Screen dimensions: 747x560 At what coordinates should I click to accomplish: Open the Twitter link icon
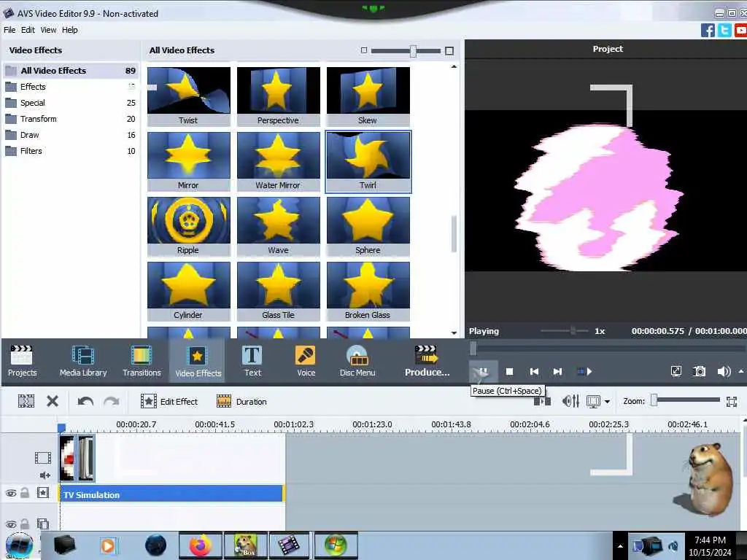[724, 30]
